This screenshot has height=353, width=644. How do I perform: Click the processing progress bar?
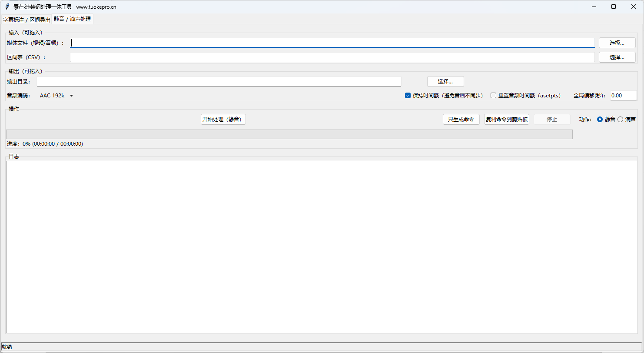pyautogui.click(x=289, y=134)
